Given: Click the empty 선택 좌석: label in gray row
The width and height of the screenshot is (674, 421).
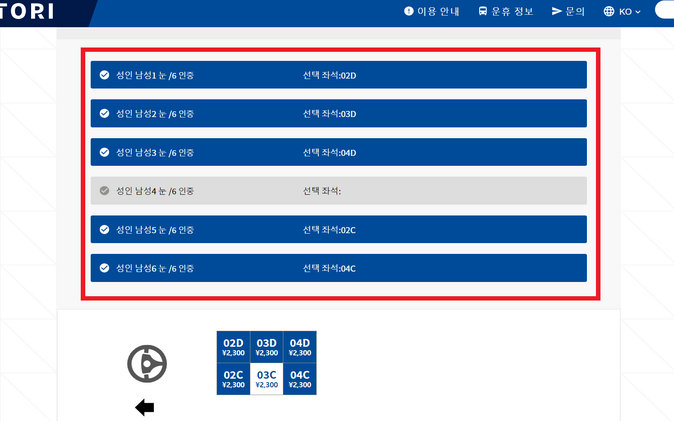Looking at the screenshot, I should point(322,191).
